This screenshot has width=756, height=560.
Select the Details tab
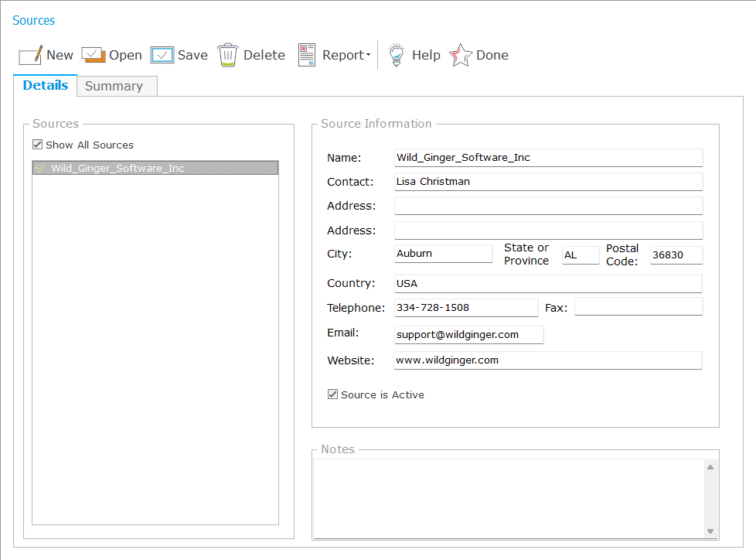pyautogui.click(x=46, y=85)
